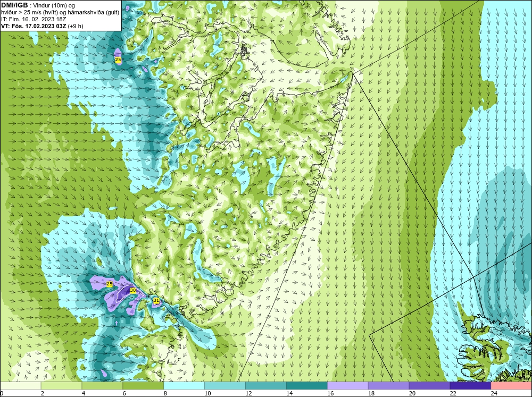Click the 16-18 m/s lavender swatch
This screenshot has height=397, width=532.
tap(348, 386)
